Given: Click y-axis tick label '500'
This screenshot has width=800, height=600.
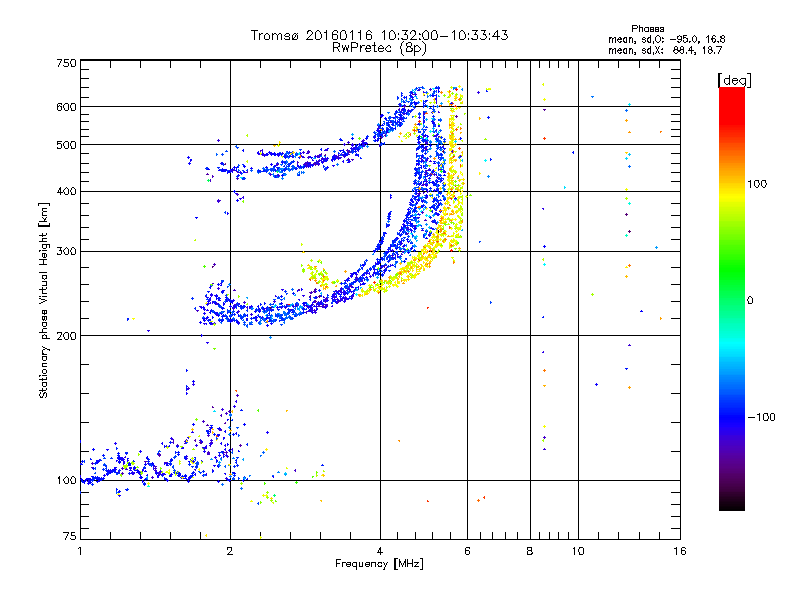Looking at the screenshot, I should pyautogui.click(x=66, y=145).
